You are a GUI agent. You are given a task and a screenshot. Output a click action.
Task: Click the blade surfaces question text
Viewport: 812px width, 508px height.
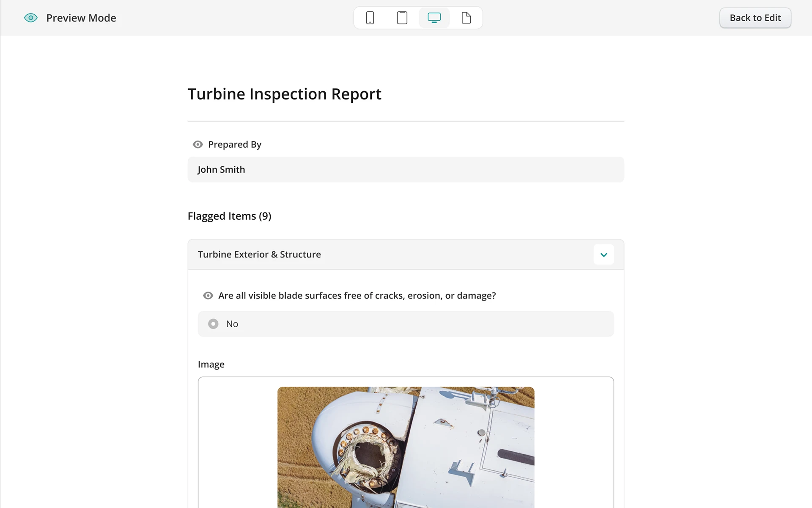click(x=357, y=295)
